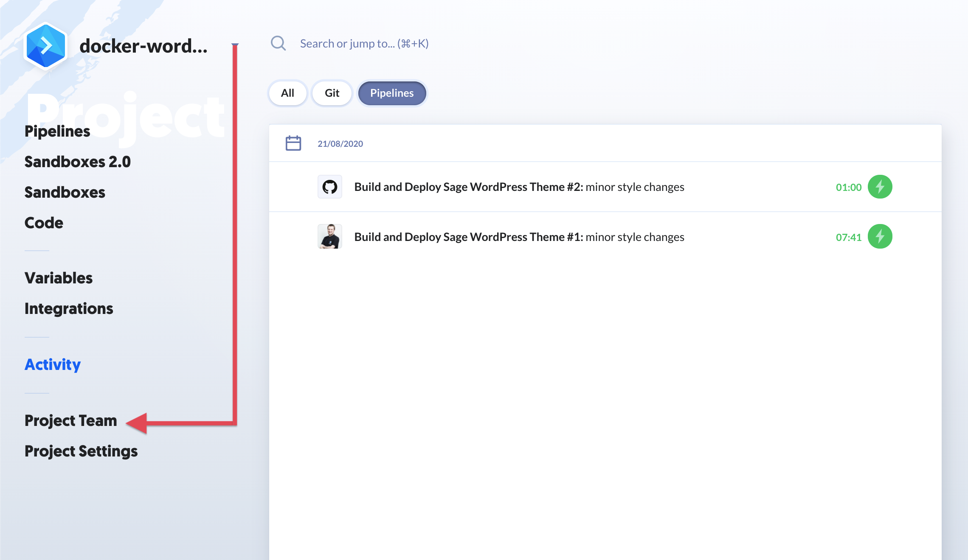Screen dimensions: 968x560
Task: Open Variables in the sidebar
Action: pos(59,278)
